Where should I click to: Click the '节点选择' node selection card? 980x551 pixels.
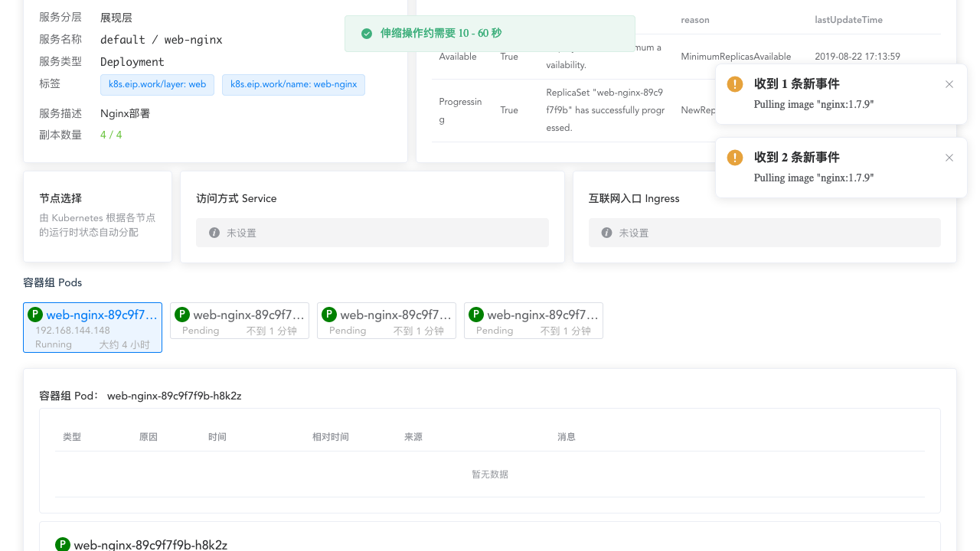pos(97,217)
